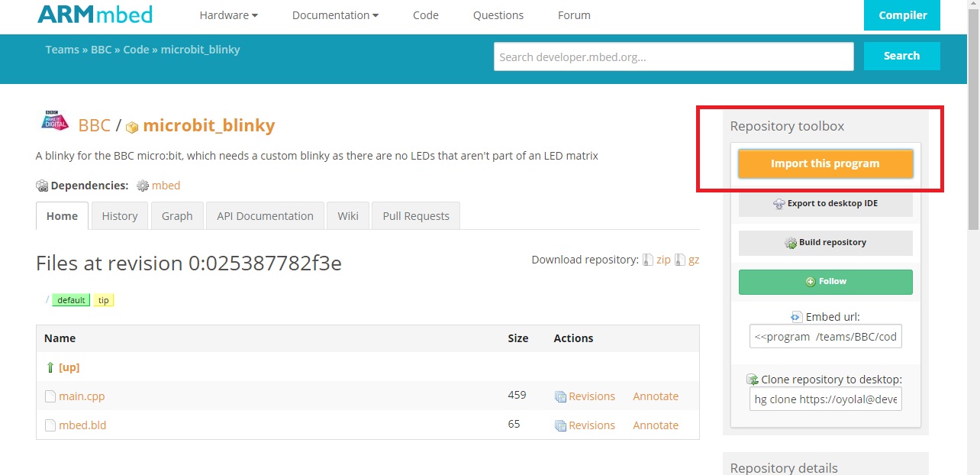Open the API Documentation tab
Viewport: 980px width, 475px height.
(x=265, y=216)
